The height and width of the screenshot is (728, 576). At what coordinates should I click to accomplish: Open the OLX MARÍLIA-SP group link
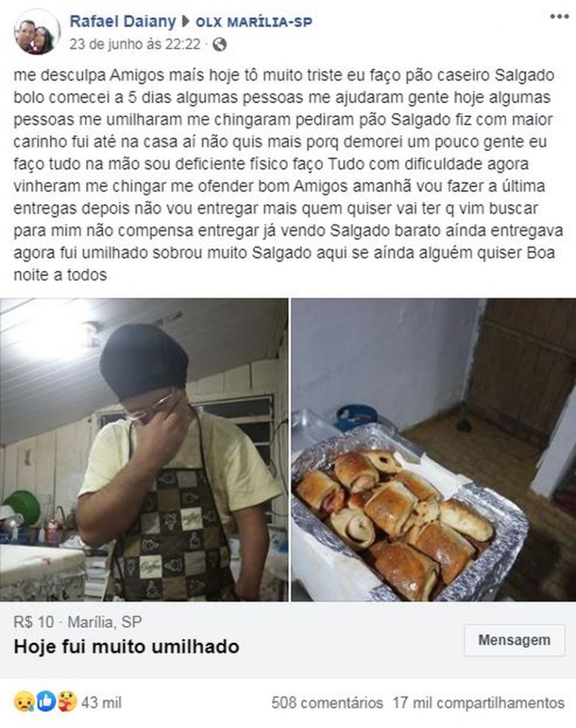[253, 22]
